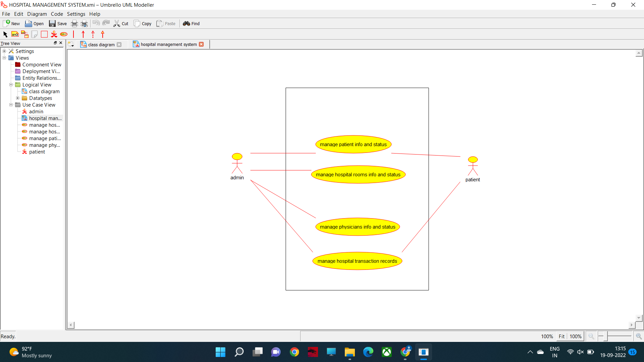Viewport: 644px width, 362px height.
Task: Pick the Label XYZ text tool
Action: click(x=15, y=34)
